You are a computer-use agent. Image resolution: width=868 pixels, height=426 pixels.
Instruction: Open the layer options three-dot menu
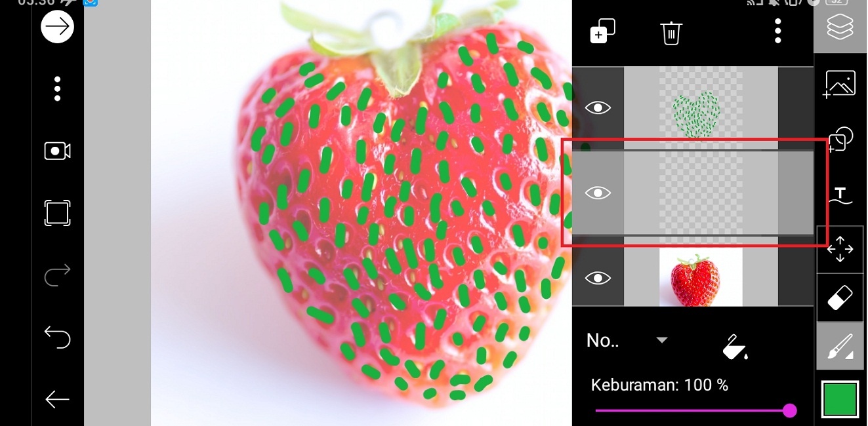[777, 31]
